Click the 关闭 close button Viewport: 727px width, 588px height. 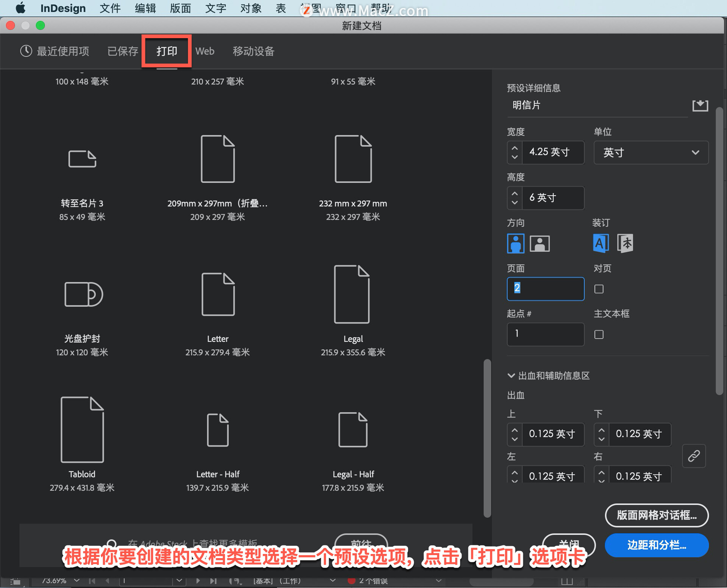click(x=569, y=545)
